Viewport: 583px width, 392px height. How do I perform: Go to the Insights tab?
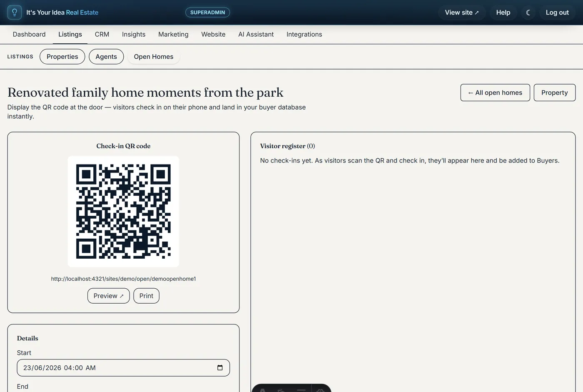(134, 34)
